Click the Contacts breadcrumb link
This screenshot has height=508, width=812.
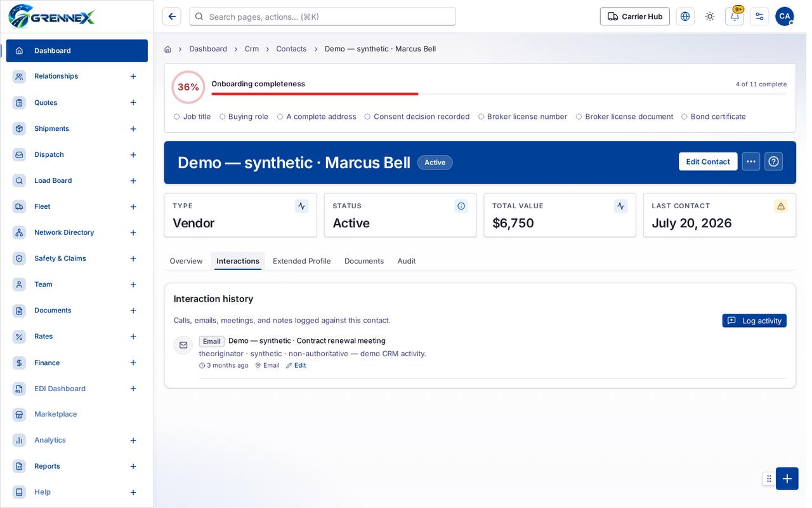(291, 49)
